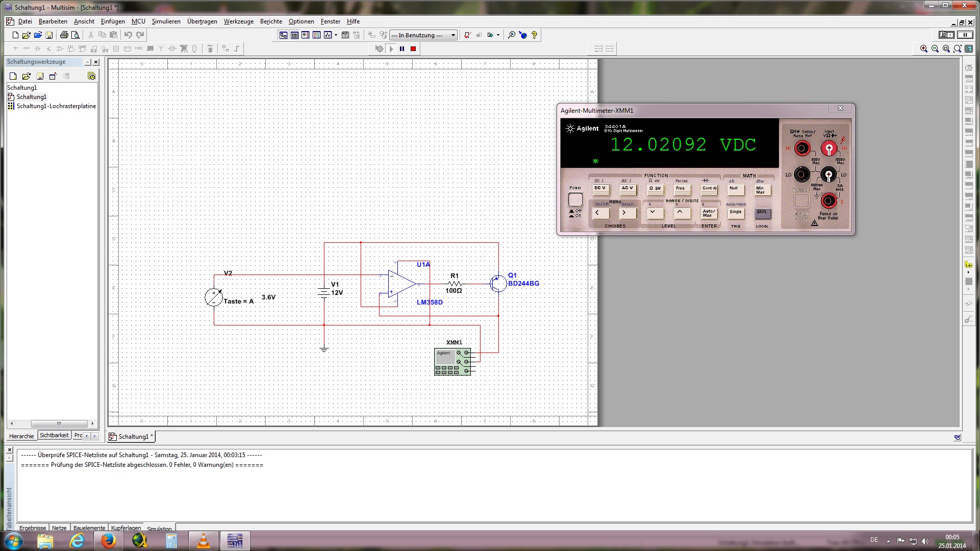The image size is (980, 551).
Task: Click the Cont continuity button on the multimeter
Action: pos(709,189)
